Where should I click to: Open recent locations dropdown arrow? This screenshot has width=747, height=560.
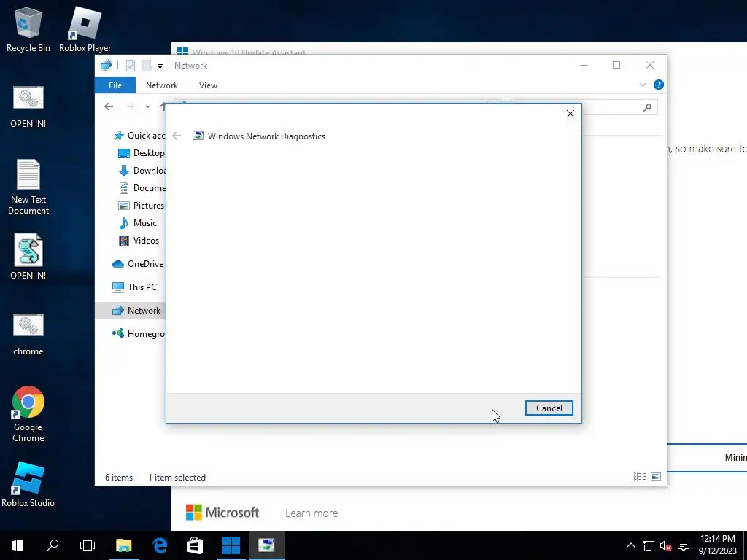point(147,106)
